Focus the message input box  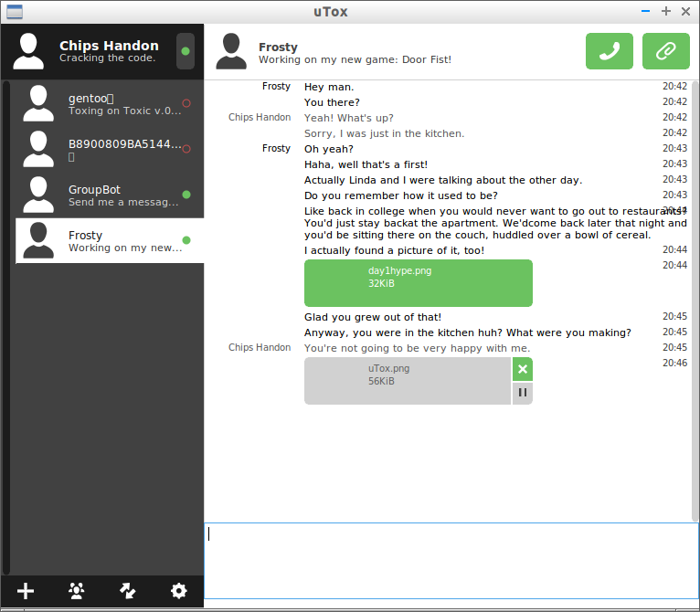point(451,561)
